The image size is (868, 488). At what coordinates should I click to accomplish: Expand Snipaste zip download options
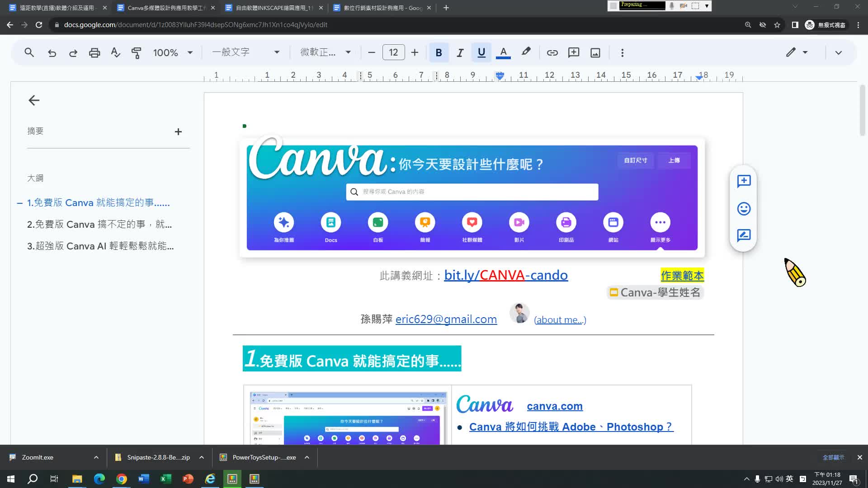coord(202,457)
